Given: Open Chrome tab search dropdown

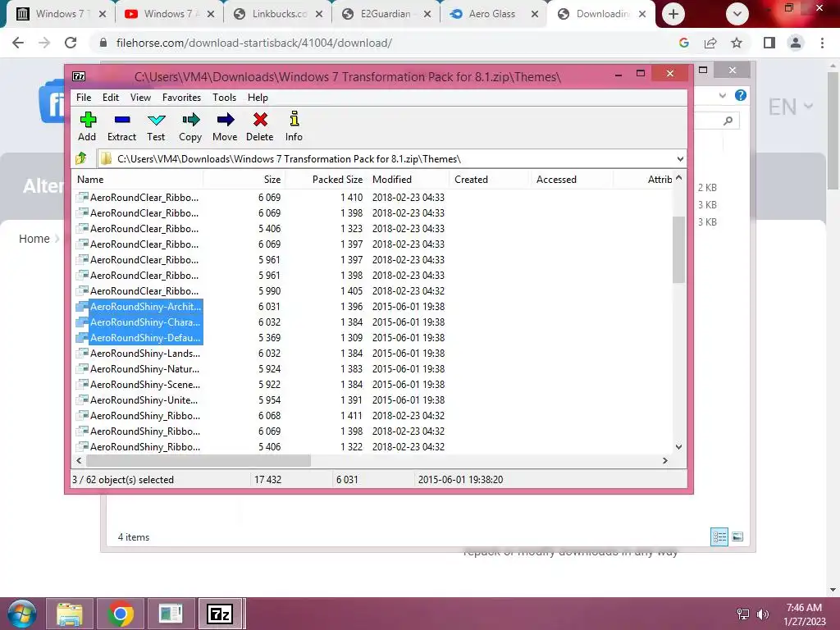Looking at the screenshot, I should tap(737, 14).
